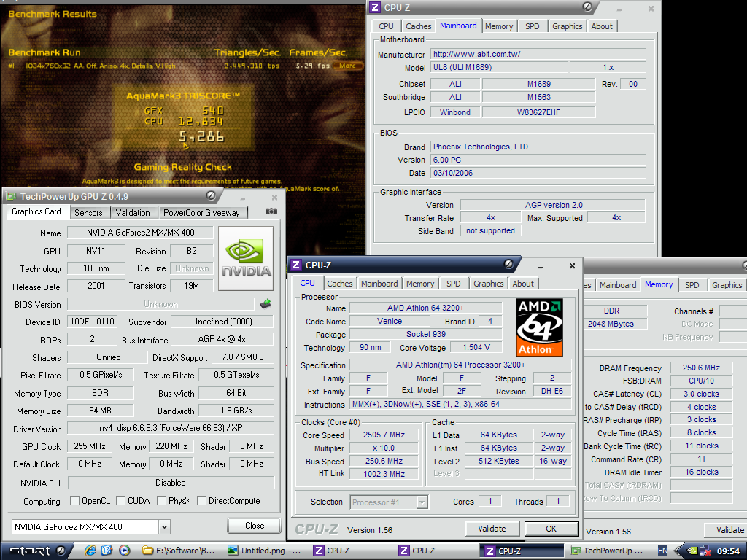Select SPD tab in the Memory CPU-Z window
This screenshot has height=560, width=747.
point(692,285)
